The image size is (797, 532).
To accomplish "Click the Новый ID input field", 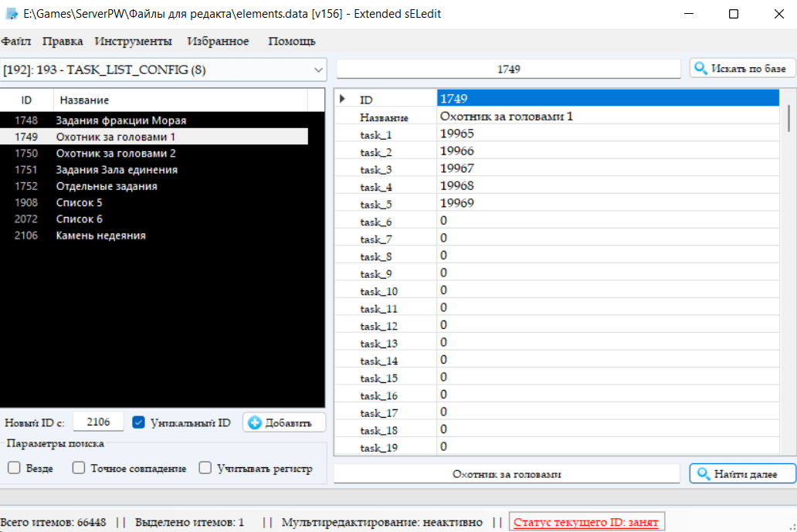I will point(98,422).
